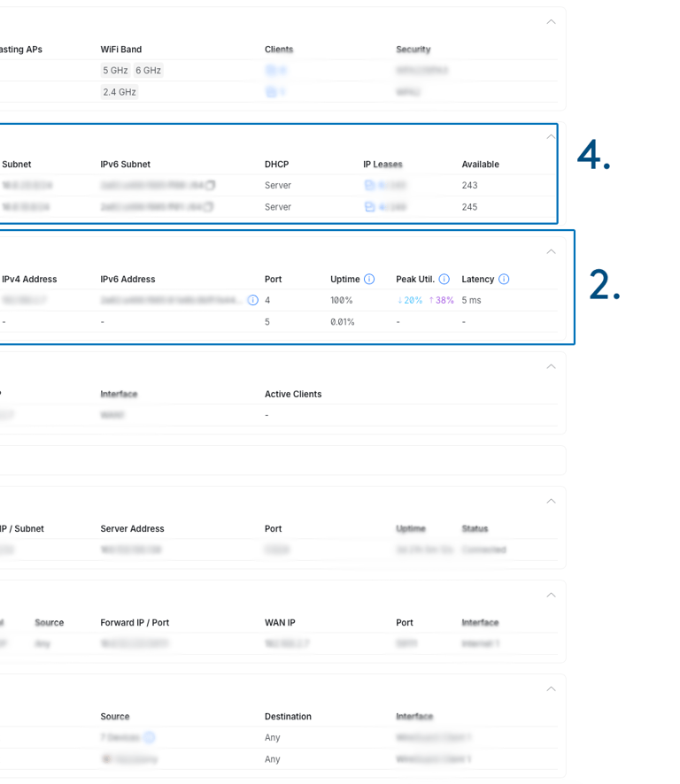
Task: Click the Server Address column header
Action: [x=132, y=529]
